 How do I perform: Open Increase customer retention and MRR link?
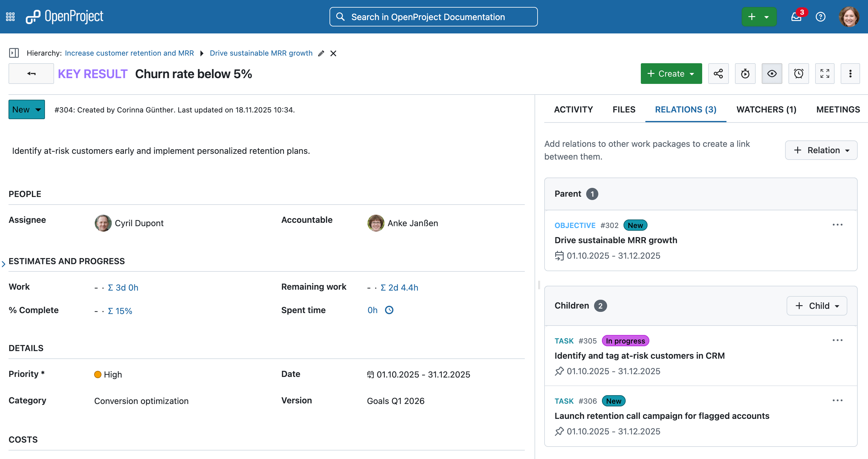tap(129, 53)
